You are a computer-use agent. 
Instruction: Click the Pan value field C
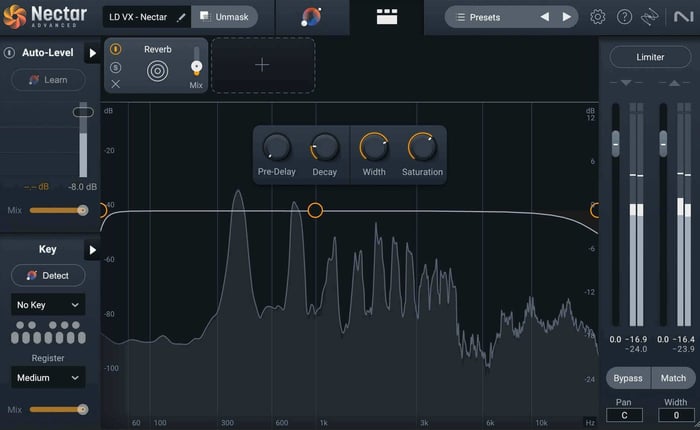624,415
